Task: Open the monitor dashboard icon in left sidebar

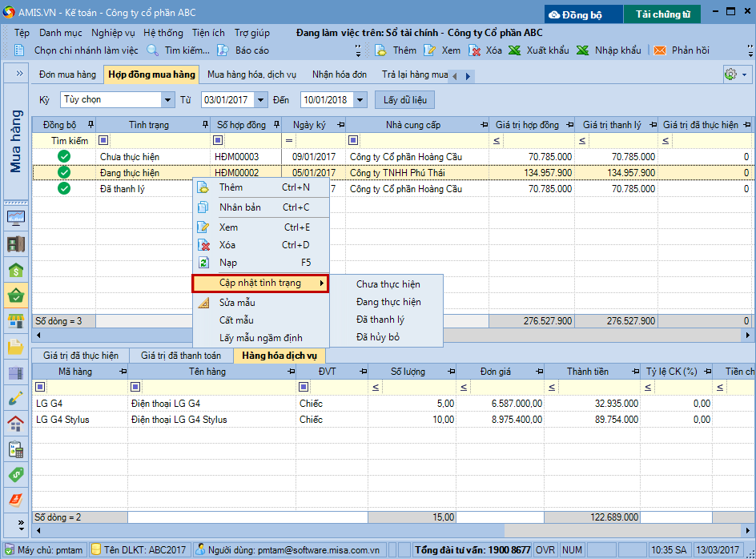Action: coord(16,218)
